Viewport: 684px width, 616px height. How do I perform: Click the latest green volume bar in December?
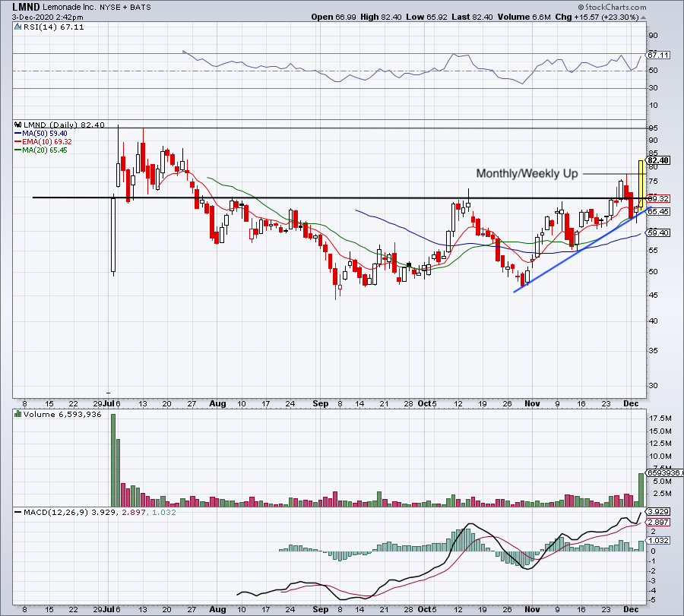tap(641, 490)
